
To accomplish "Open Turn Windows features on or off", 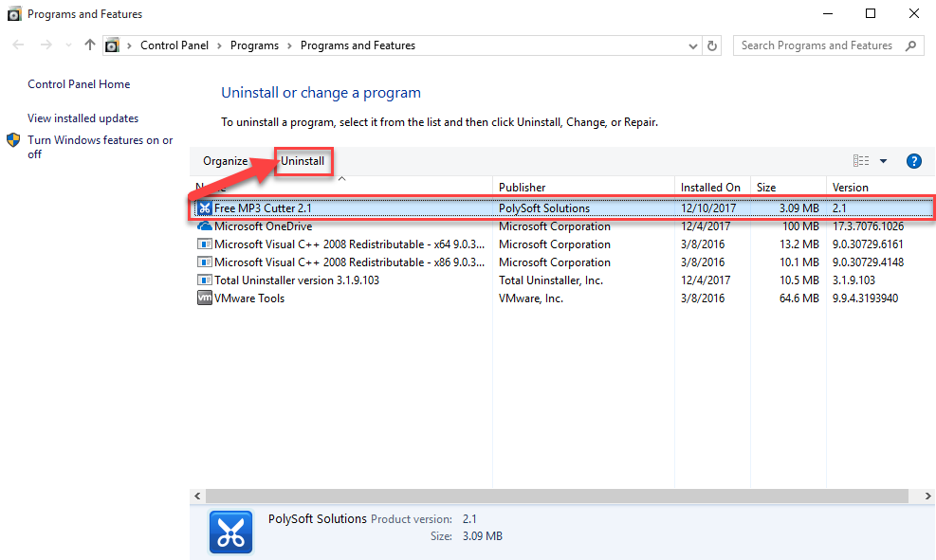I will click(x=100, y=147).
